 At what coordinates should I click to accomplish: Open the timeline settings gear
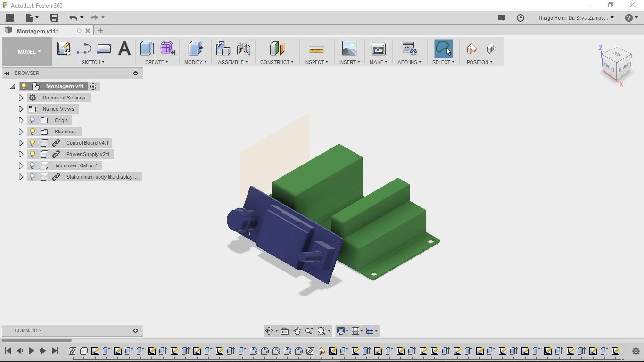pyautogui.click(x=636, y=351)
